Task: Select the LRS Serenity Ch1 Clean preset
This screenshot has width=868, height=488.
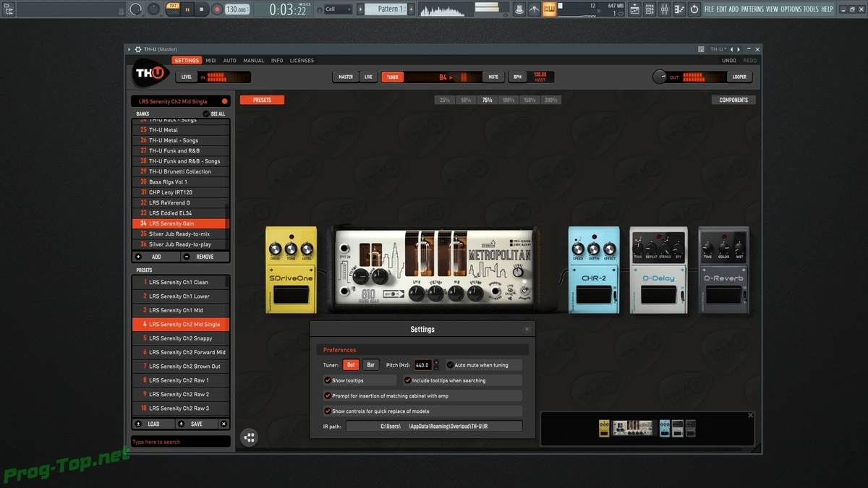Action: (x=181, y=283)
